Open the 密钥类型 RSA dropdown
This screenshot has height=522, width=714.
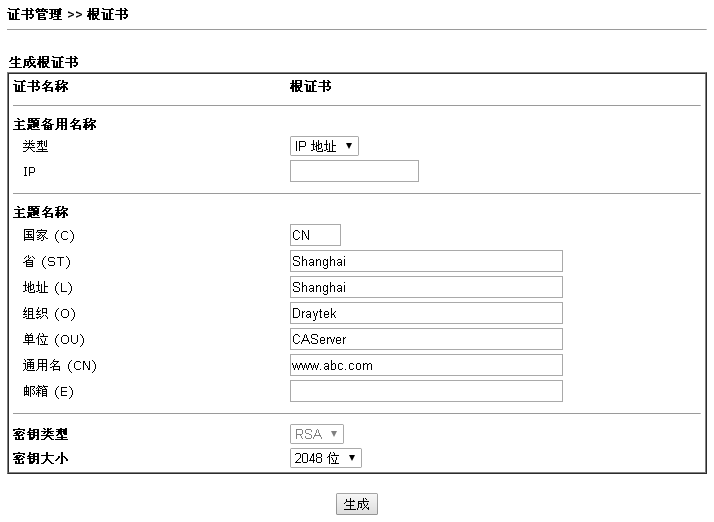coord(317,434)
